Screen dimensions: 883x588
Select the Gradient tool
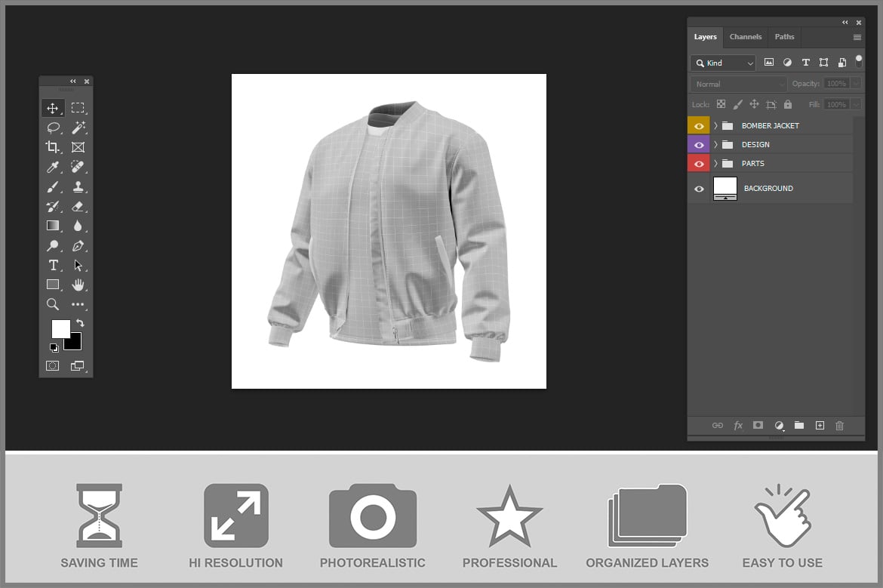[53, 226]
